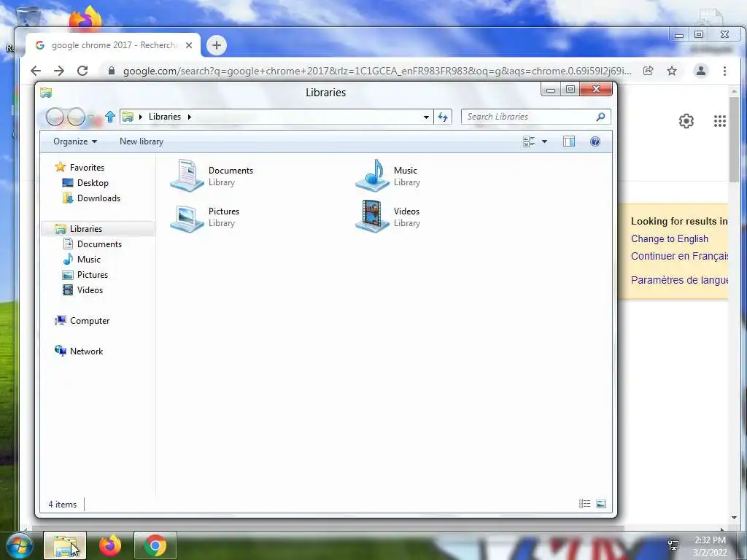Click the Refresh button beside address bar
This screenshot has width=747, height=560.
tap(443, 117)
